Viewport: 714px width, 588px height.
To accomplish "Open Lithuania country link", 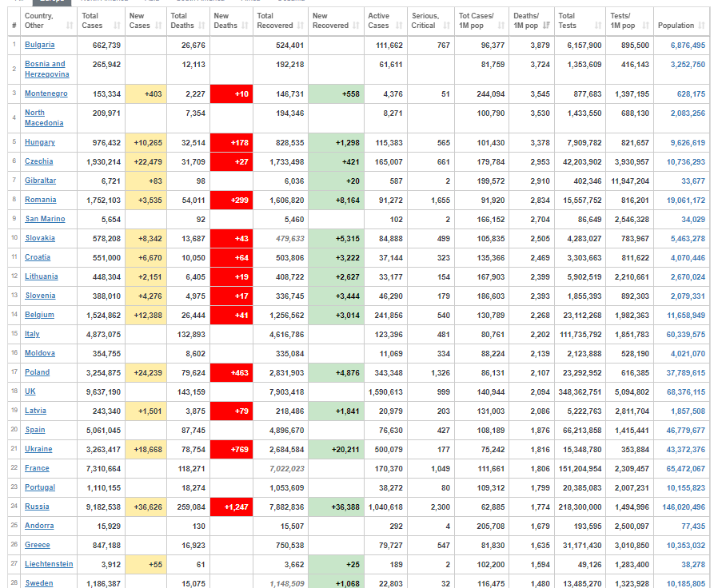I will (42, 276).
